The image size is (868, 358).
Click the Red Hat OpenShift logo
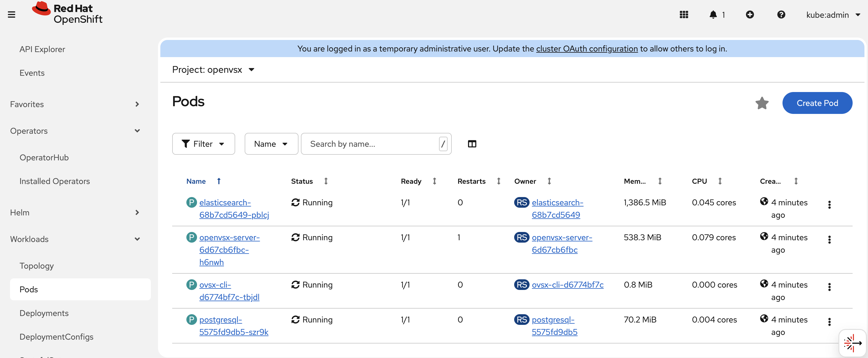tap(67, 14)
